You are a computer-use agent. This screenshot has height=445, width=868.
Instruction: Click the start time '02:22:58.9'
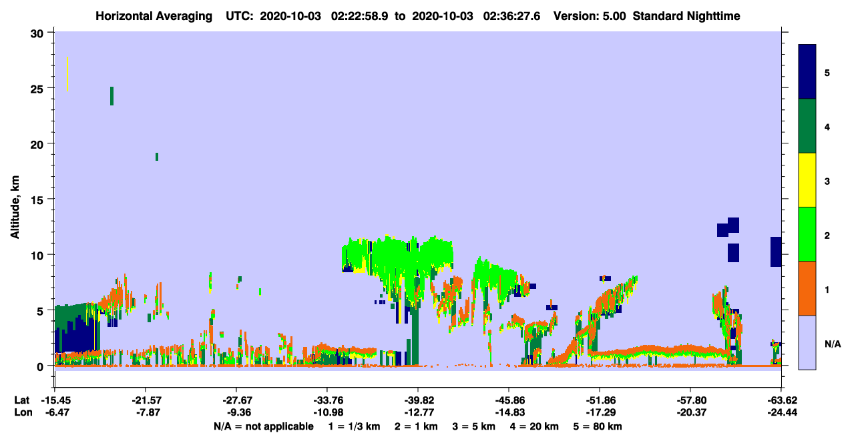pyautogui.click(x=359, y=16)
